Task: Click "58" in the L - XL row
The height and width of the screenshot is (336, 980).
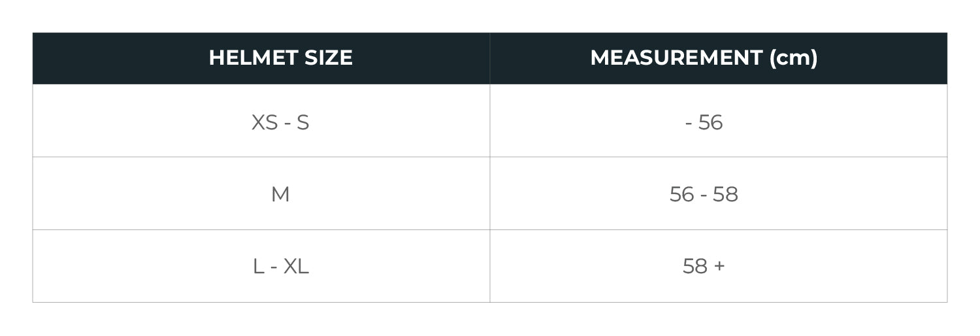Action: click(695, 266)
